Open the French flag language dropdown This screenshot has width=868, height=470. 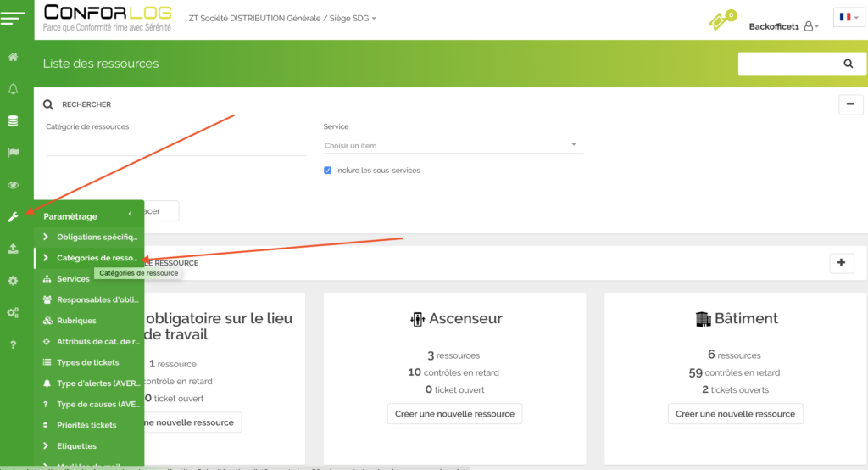(x=849, y=17)
